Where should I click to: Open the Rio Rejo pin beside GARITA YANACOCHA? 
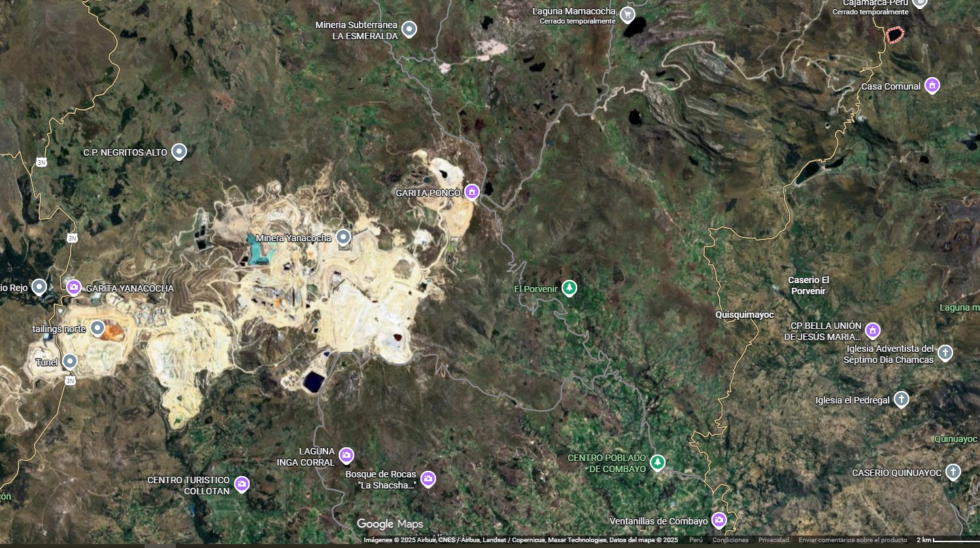(x=39, y=287)
